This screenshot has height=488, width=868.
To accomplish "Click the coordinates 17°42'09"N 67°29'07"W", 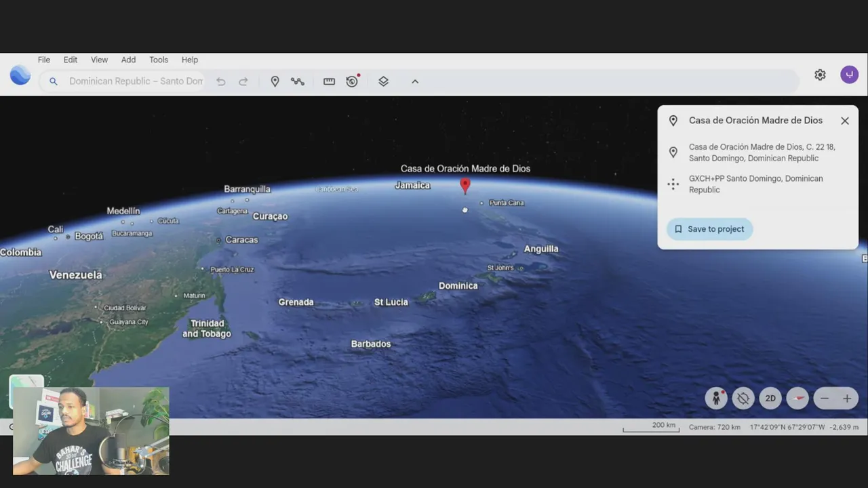I will tap(787, 427).
